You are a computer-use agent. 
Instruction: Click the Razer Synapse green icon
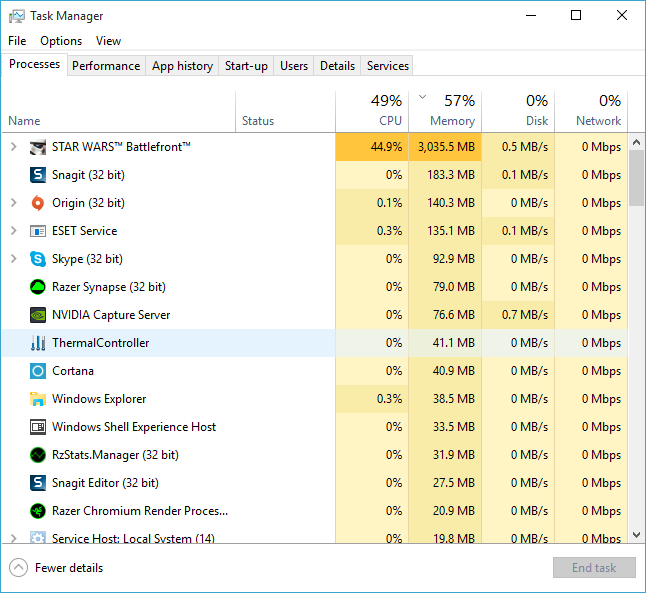38,287
